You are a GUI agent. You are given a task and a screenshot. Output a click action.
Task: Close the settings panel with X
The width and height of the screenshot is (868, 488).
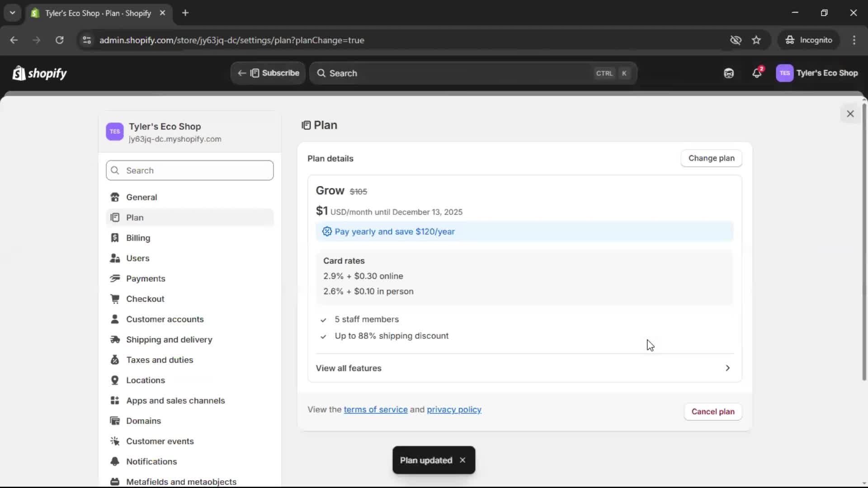pyautogui.click(x=850, y=114)
